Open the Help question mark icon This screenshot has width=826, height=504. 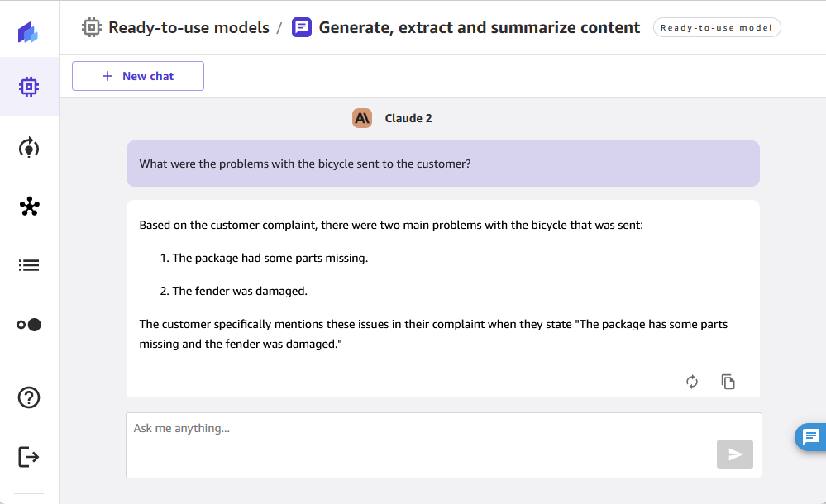tap(29, 397)
